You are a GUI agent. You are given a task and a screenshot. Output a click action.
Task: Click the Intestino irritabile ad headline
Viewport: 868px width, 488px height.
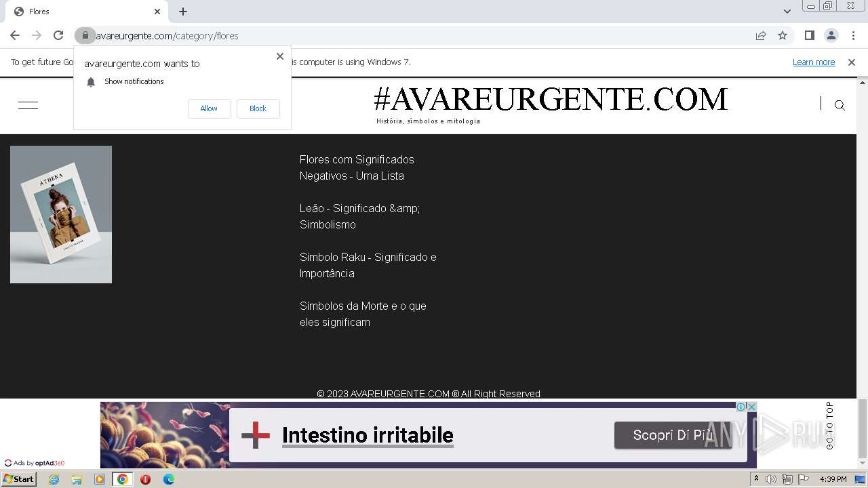(368, 435)
